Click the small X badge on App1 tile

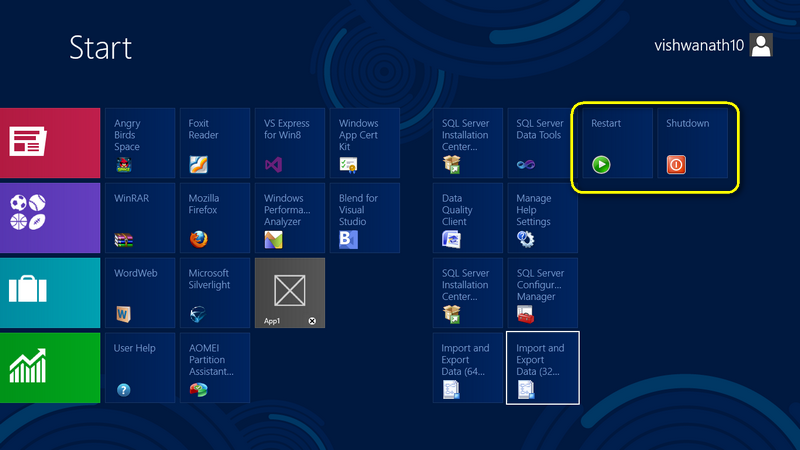click(312, 321)
